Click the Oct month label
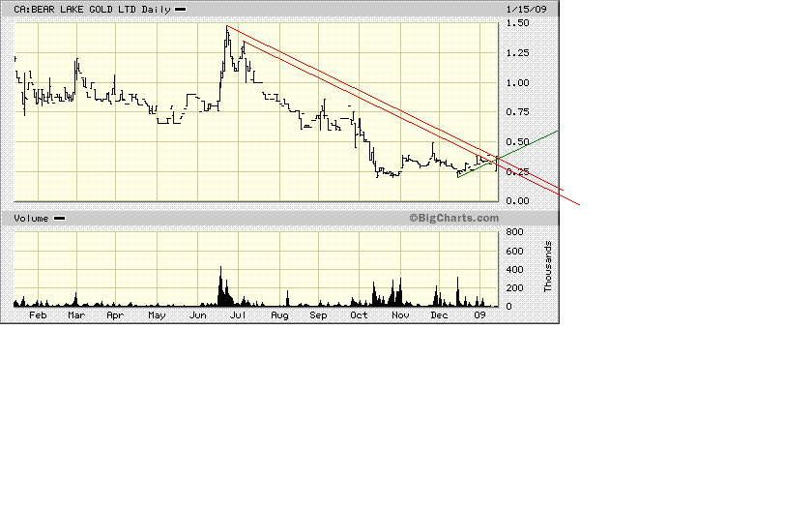812x508 pixels. pyautogui.click(x=359, y=315)
